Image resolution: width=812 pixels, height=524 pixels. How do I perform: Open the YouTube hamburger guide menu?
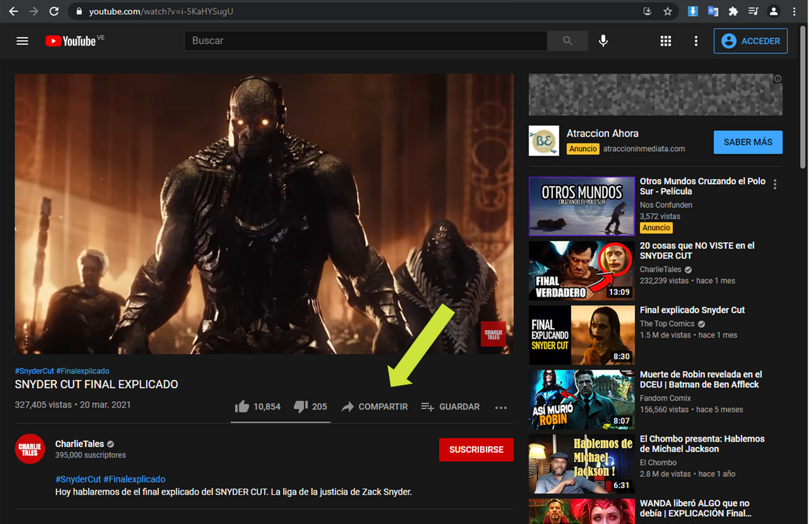pyautogui.click(x=22, y=41)
